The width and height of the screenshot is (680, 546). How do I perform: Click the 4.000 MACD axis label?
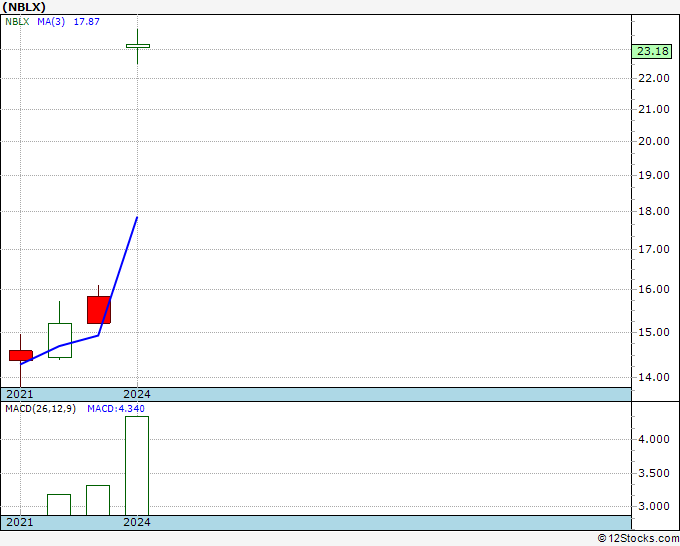point(654,439)
